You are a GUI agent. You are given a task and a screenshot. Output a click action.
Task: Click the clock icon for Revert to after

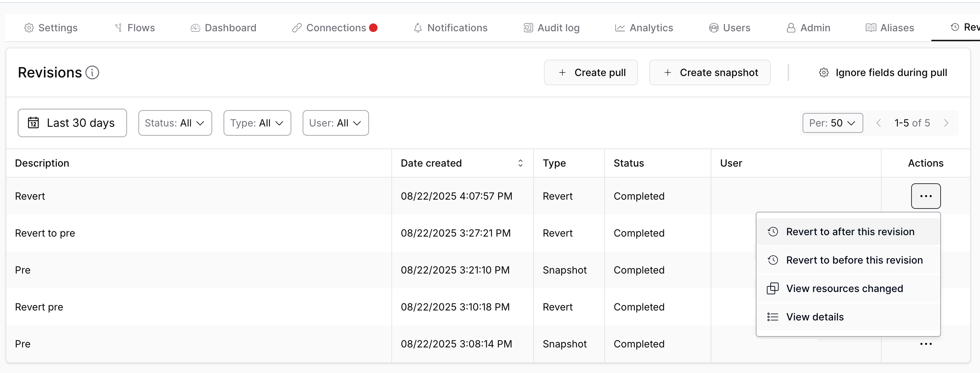point(773,232)
